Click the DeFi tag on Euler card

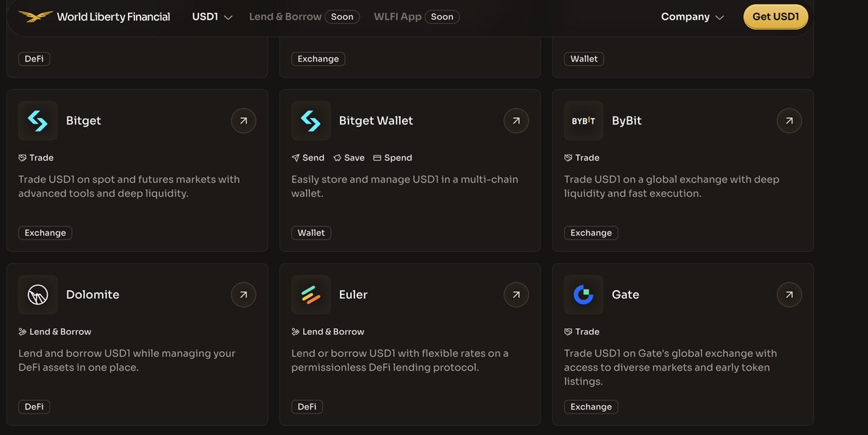click(x=307, y=407)
